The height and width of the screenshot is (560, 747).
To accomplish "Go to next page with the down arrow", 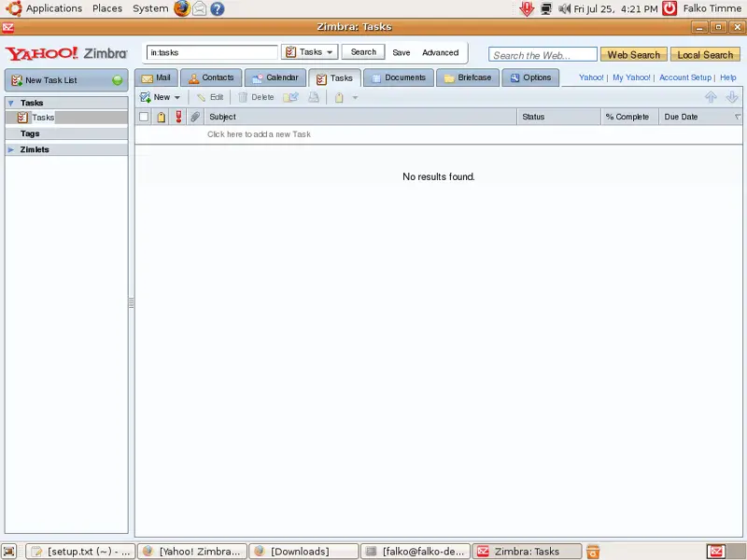I will 732,97.
